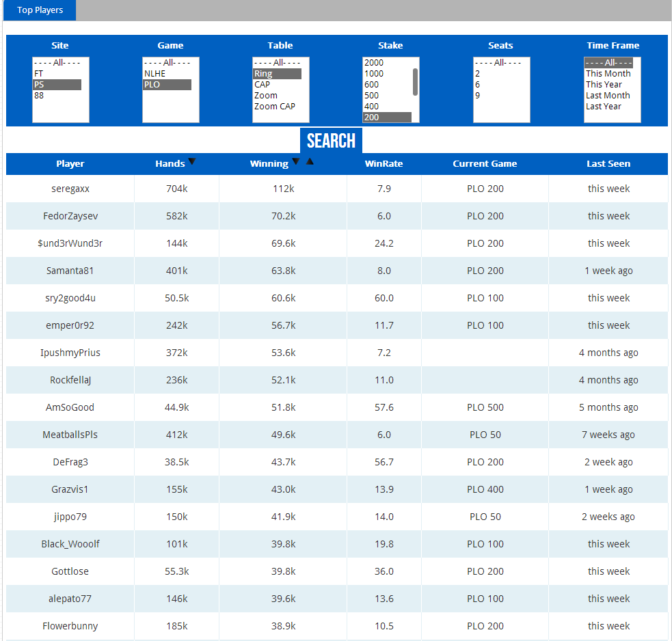Select Ring in the Table list

click(x=278, y=74)
